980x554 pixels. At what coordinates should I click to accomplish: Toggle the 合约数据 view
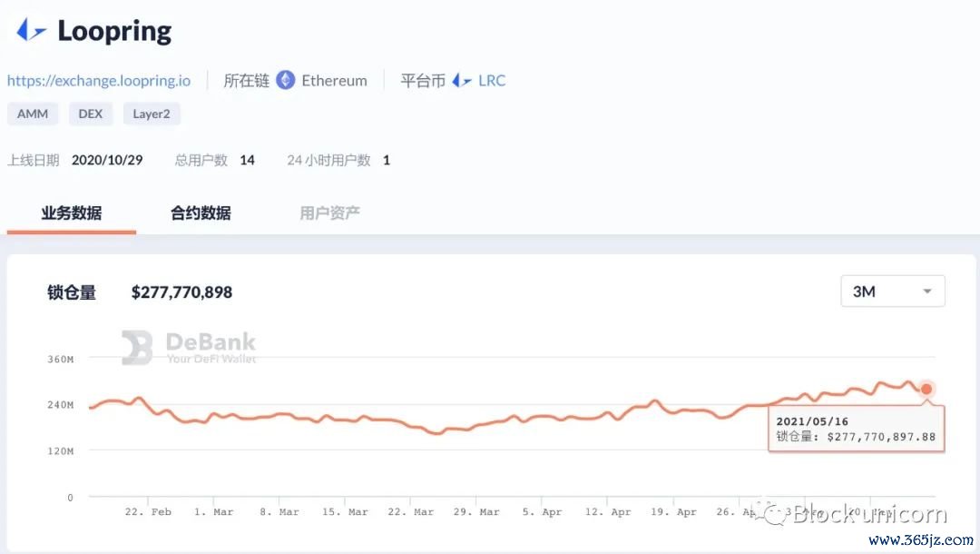coord(200,213)
